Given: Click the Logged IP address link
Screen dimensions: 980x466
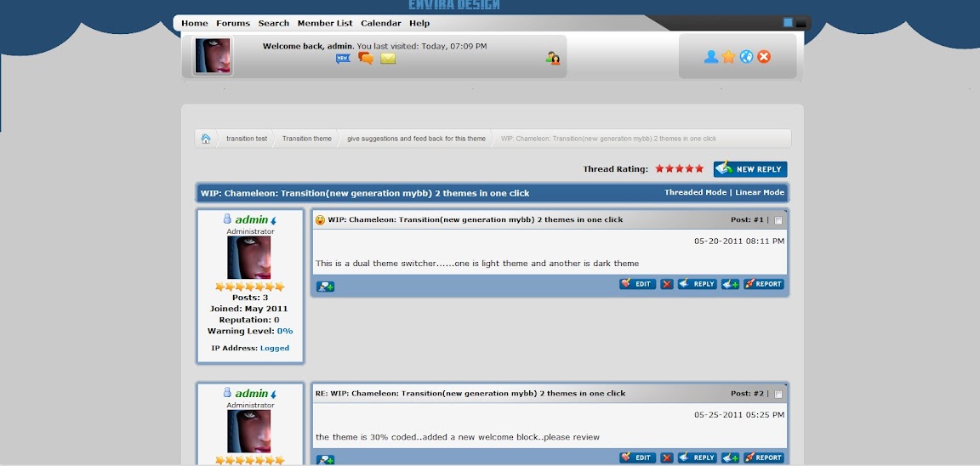Looking at the screenshot, I should point(275,348).
